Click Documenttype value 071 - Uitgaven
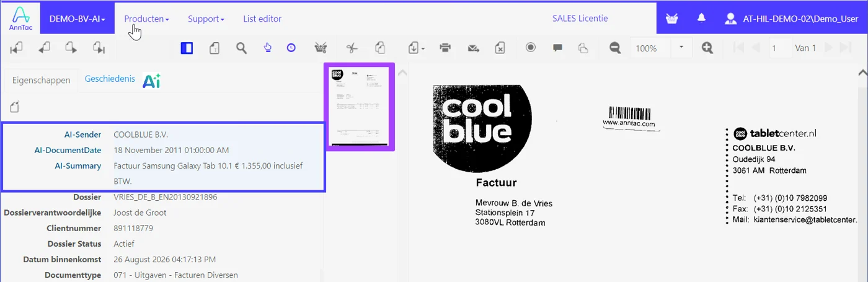868x282 pixels. [x=175, y=275]
